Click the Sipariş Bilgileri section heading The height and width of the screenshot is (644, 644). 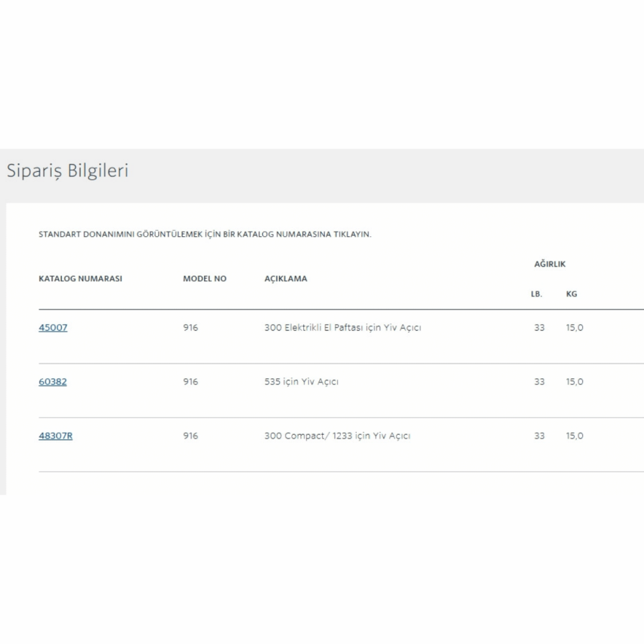click(67, 170)
